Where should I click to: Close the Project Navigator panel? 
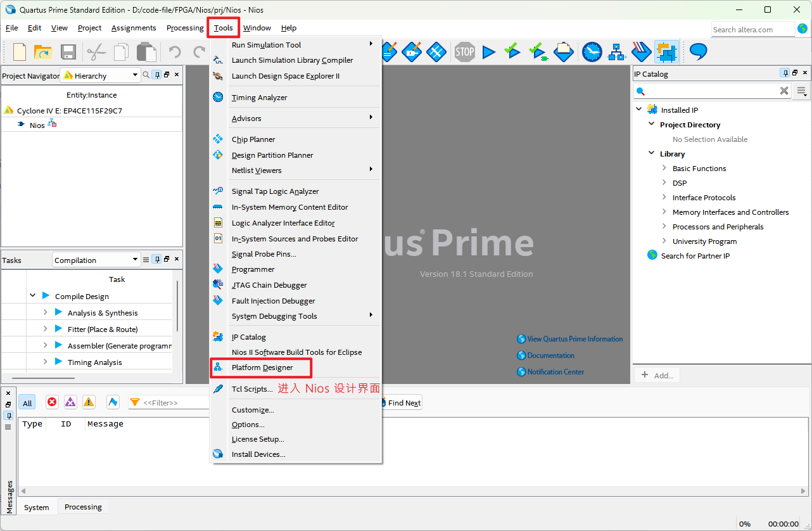[177, 75]
